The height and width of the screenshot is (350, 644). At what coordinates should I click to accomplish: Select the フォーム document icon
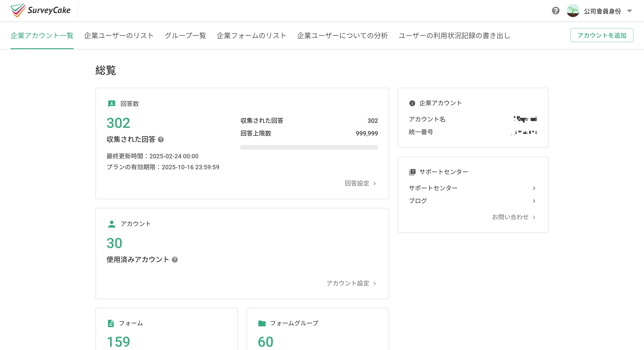111,323
